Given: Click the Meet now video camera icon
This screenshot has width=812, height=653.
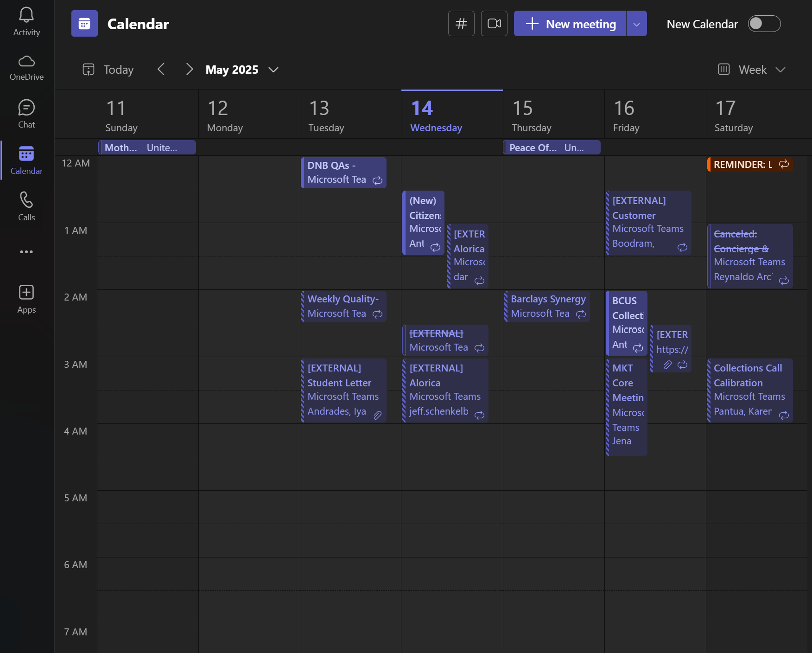Looking at the screenshot, I should coord(494,24).
